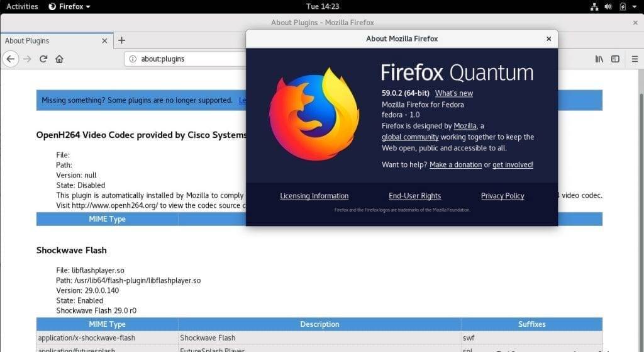
Task: Open a new tab with plus button
Action: click(x=122, y=40)
